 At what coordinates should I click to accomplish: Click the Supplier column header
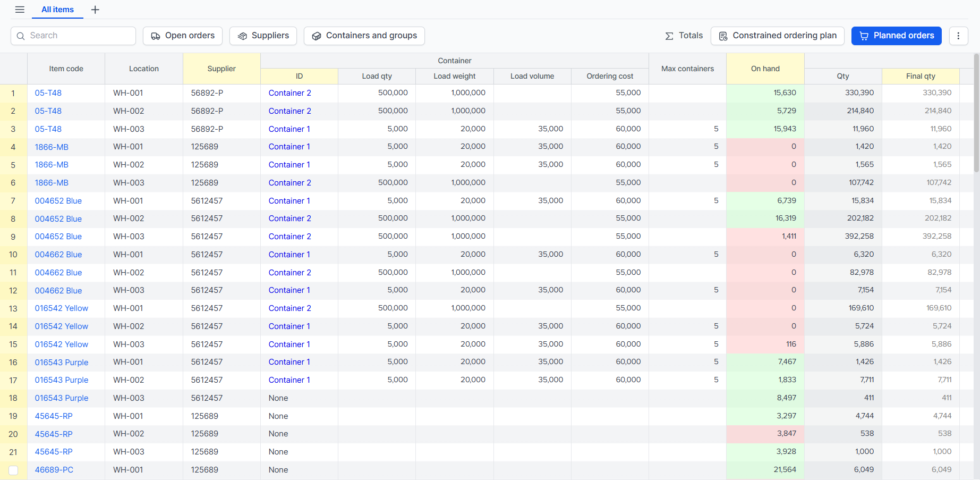point(221,69)
